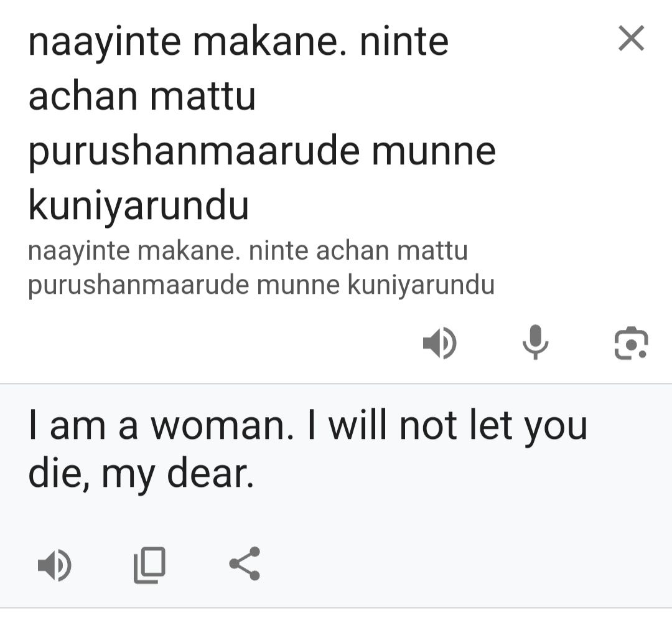This screenshot has height=617, width=672.
Task: Copy the translated text
Action: coord(150,565)
